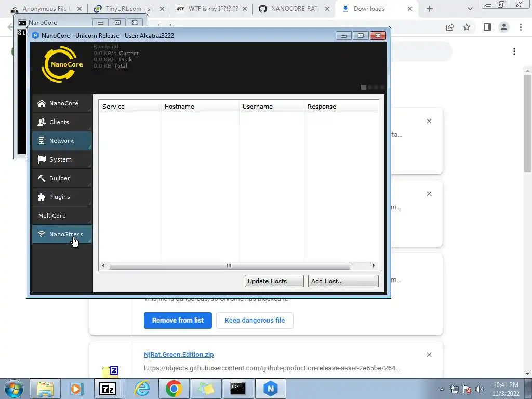Image resolution: width=532 pixels, height=399 pixels.
Task: Sort by the Response column header
Action: (x=341, y=106)
